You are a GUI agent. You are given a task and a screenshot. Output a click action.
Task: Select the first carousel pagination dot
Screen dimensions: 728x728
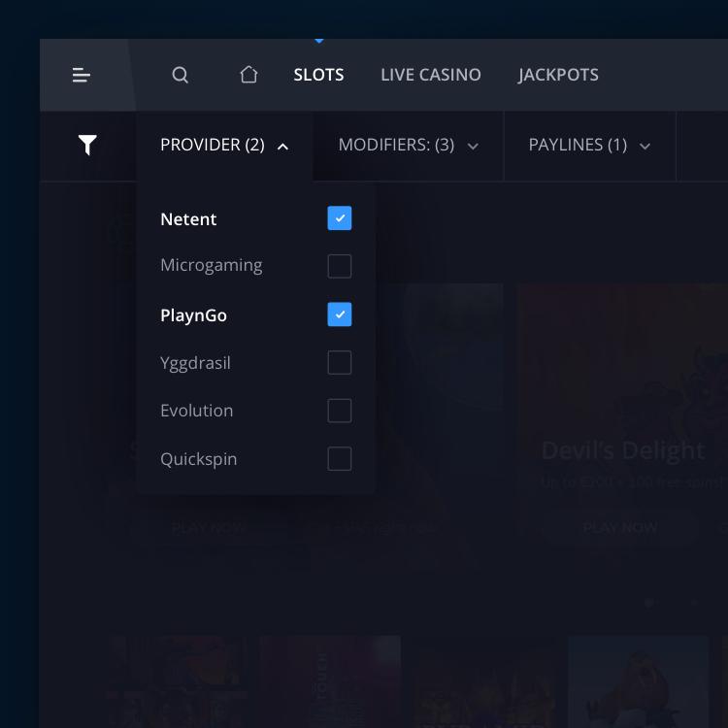point(648,603)
